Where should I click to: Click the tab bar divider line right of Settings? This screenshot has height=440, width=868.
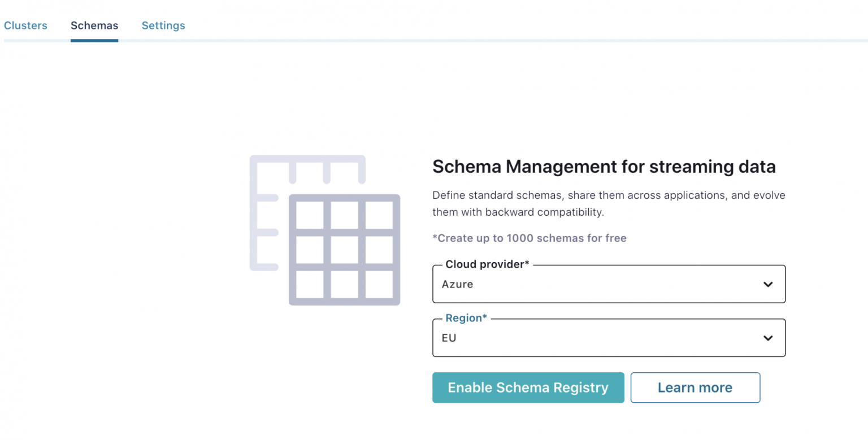(509, 41)
